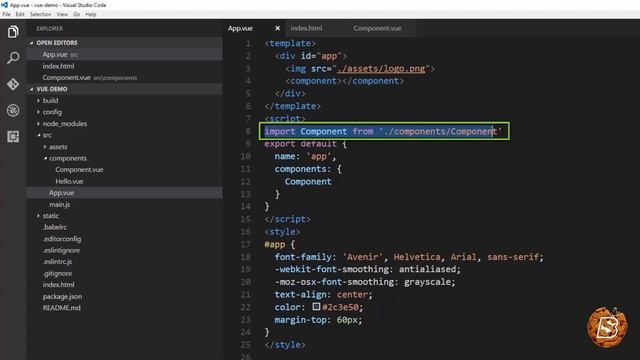640x360 pixels.
Task: Open the Extensions view icon
Action: 13,136
